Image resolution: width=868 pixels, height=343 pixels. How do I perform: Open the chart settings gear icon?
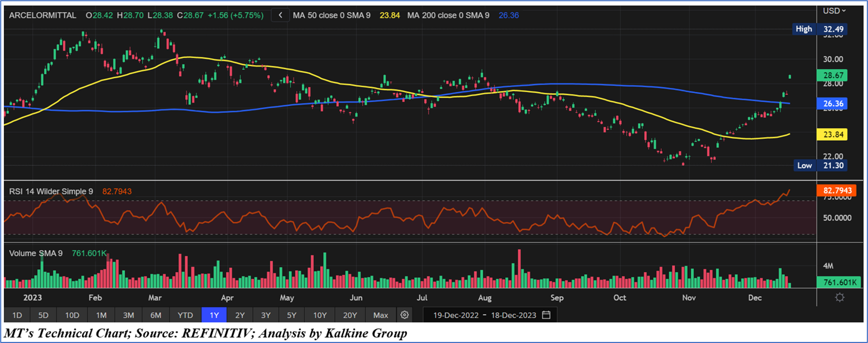404,315
